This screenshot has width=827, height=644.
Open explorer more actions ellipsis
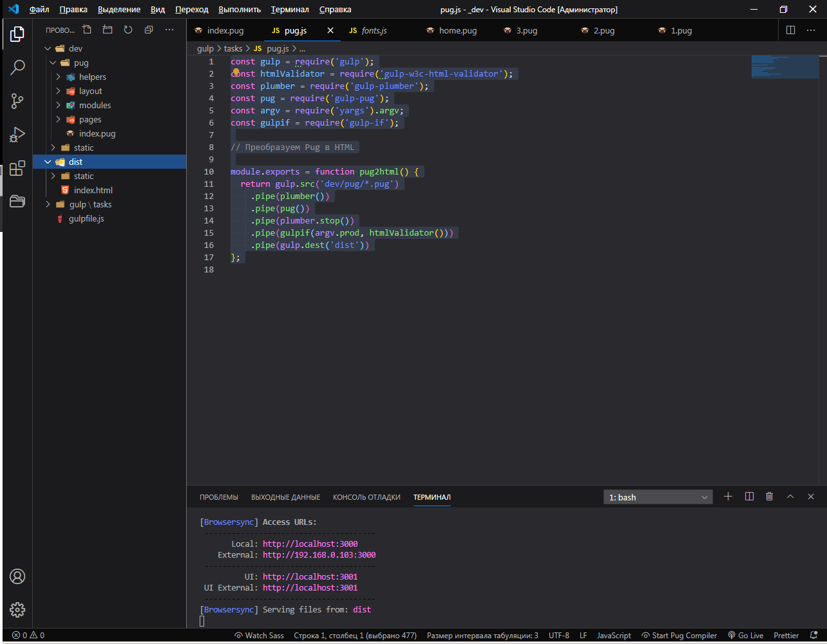169,30
